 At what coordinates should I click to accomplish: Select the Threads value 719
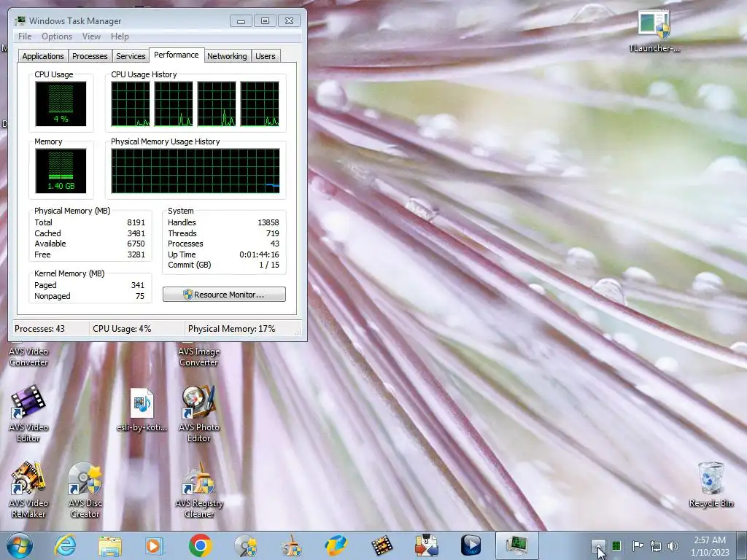click(273, 233)
